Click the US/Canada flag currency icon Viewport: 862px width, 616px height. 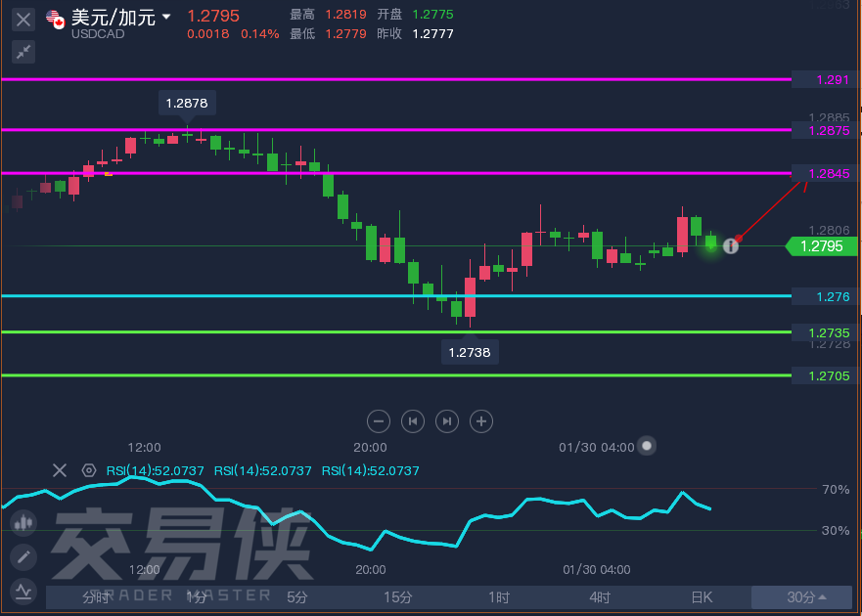tap(55, 20)
